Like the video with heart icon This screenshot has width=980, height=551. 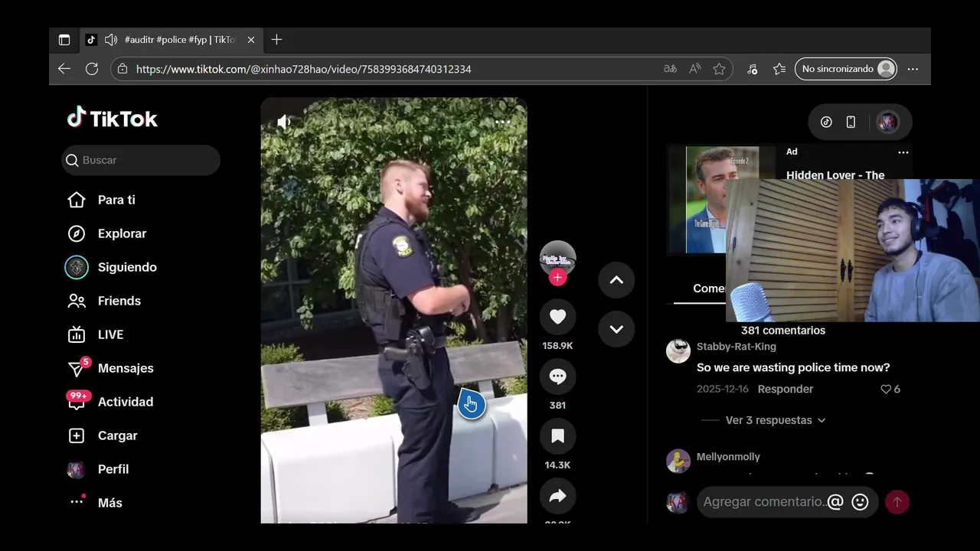tap(557, 316)
